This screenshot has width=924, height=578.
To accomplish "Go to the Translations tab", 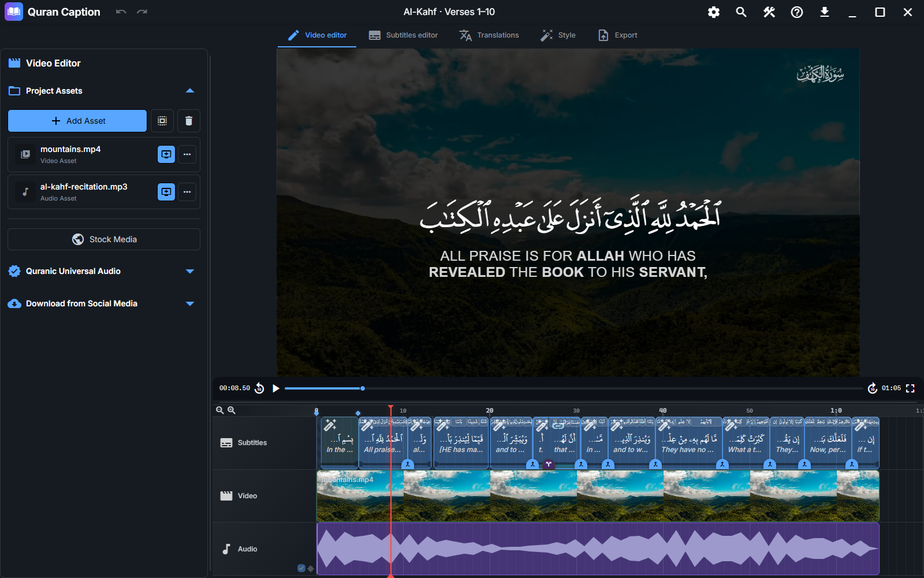I will pyautogui.click(x=489, y=35).
